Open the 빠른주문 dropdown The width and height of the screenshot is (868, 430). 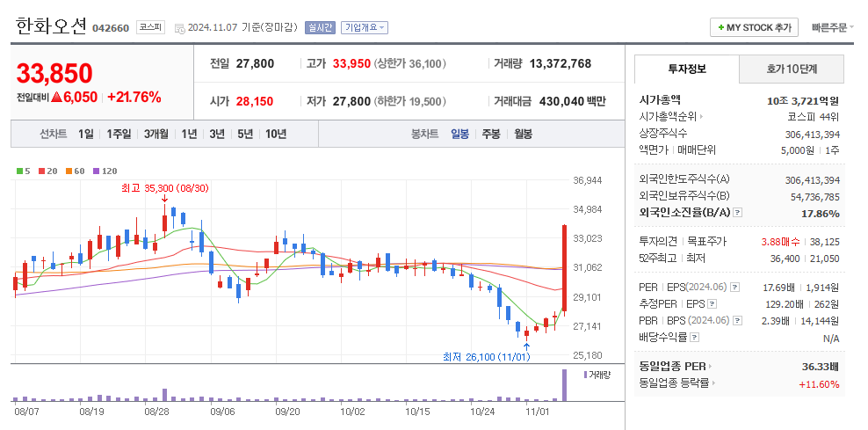coord(833,28)
